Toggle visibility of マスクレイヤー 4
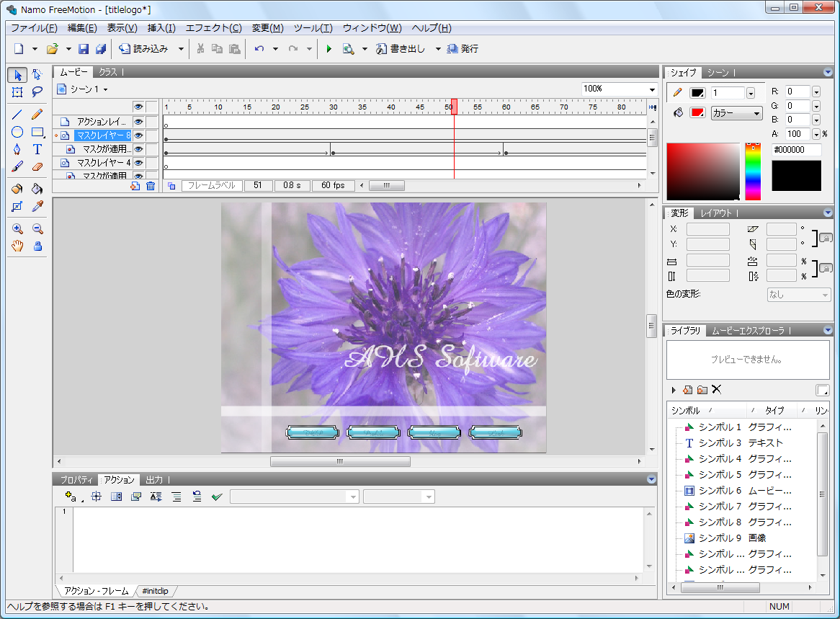Image resolution: width=840 pixels, height=619 pixels. point(138,162)
